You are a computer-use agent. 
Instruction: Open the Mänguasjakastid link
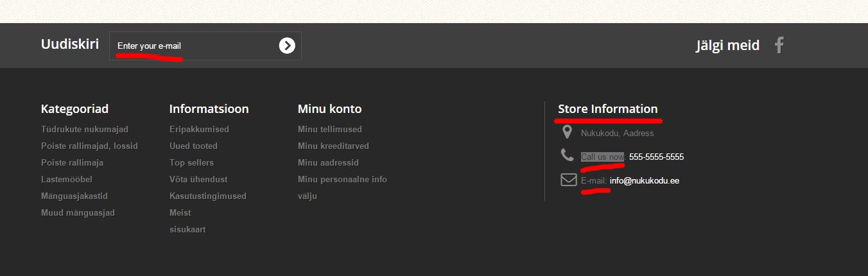[x=74, y=196]
